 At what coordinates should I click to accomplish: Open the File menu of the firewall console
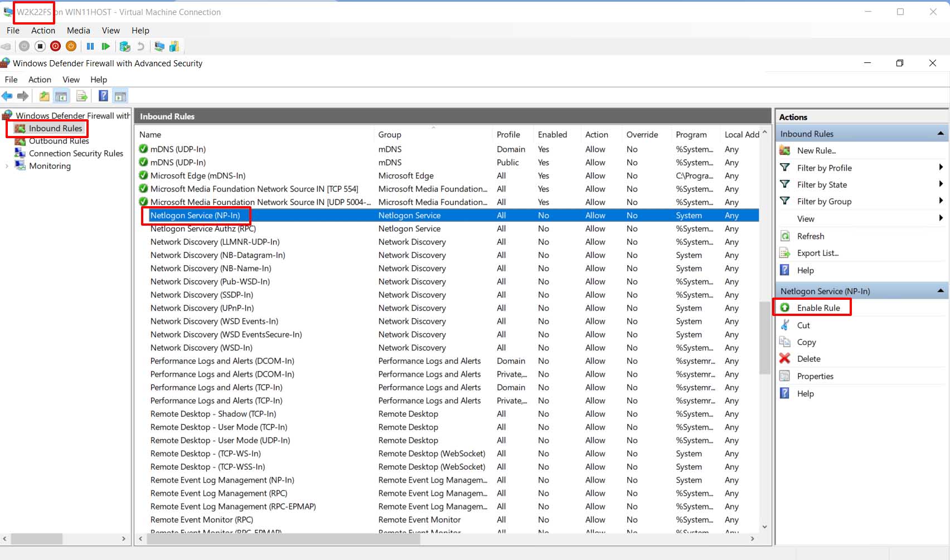point(11,80)
